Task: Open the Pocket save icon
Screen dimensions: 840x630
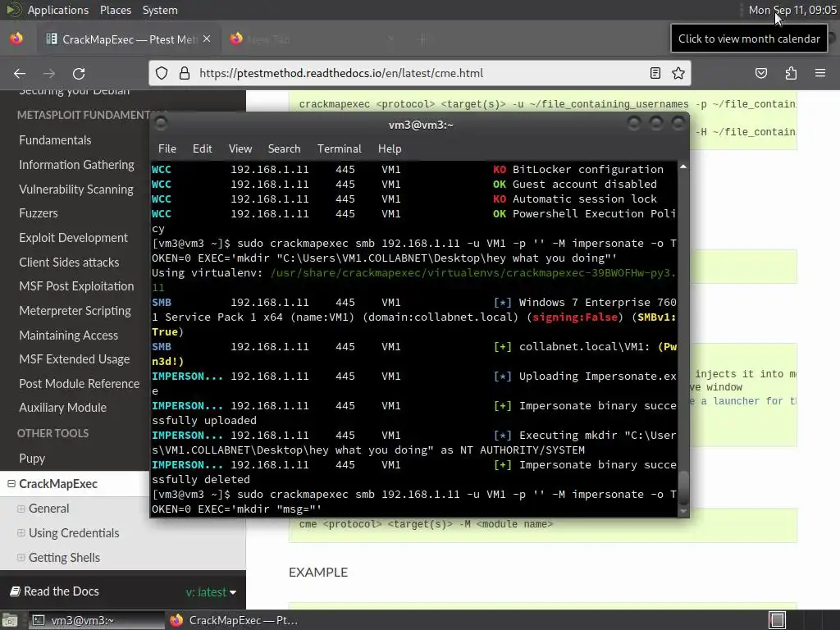Action: (x=761, y=73)
